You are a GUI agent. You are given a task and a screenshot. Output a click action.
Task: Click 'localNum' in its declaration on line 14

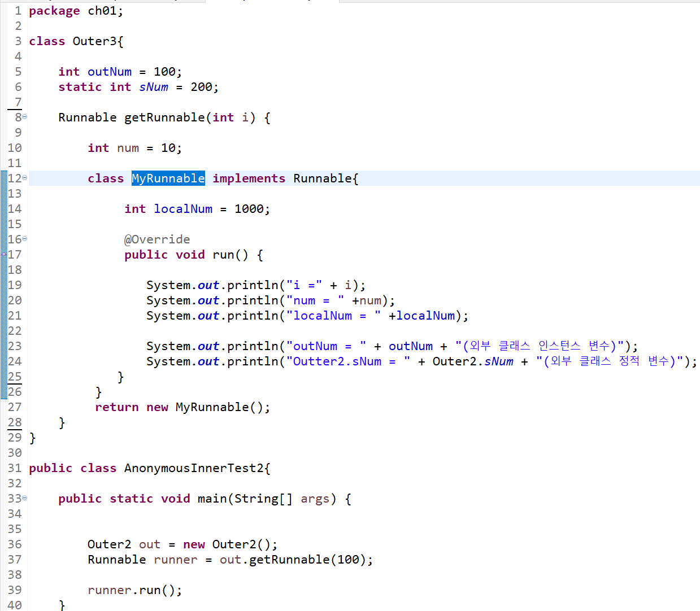[x=183, y=209]
